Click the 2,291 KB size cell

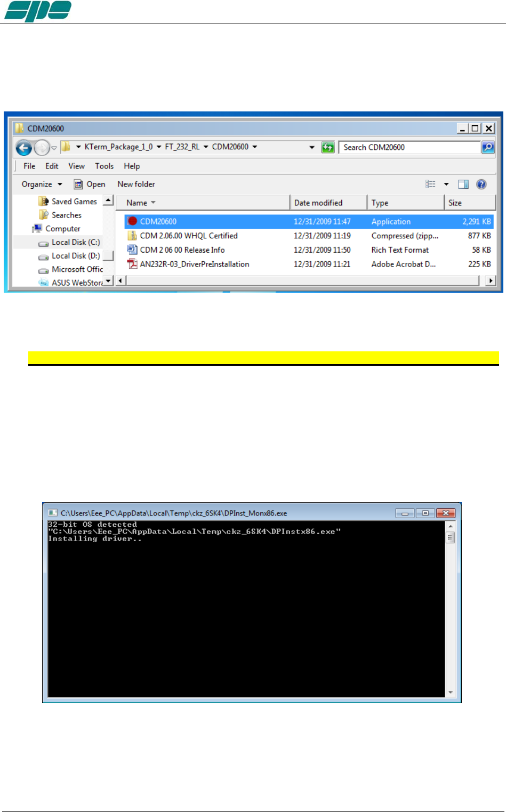click(477, 221)
